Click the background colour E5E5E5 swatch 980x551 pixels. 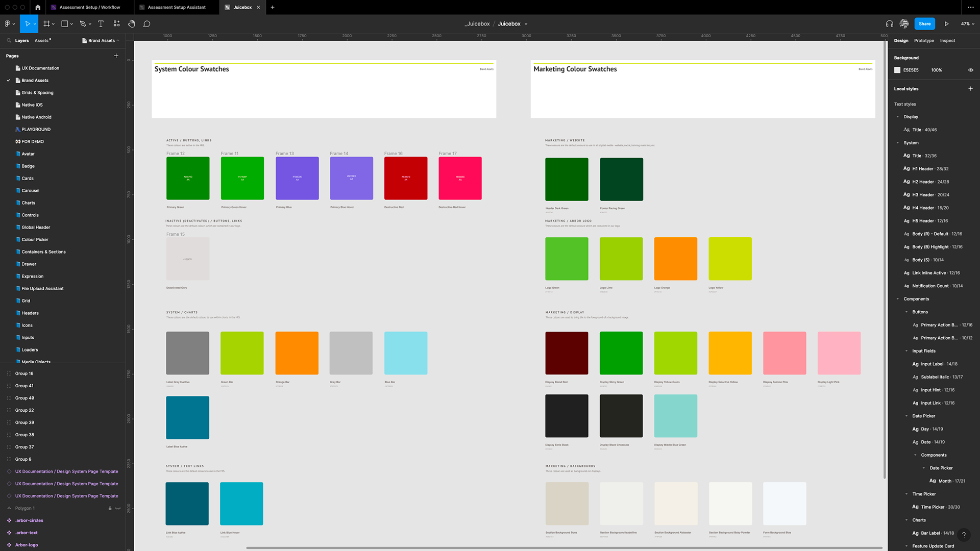pyautogui.click(x=897, y=70)
